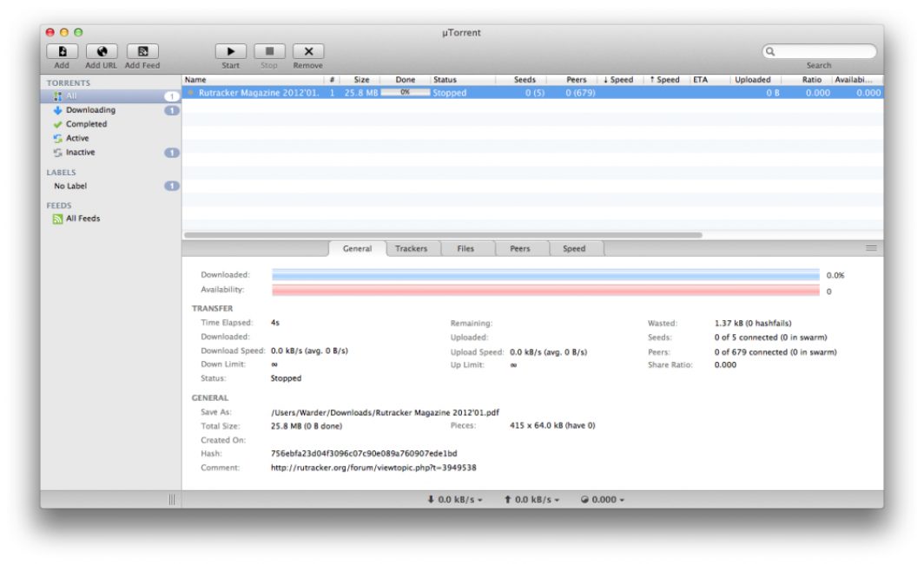The height and width of the screenshot is (564, 924).
Task: Open the download speed limit dropdown
Action: 455,500
